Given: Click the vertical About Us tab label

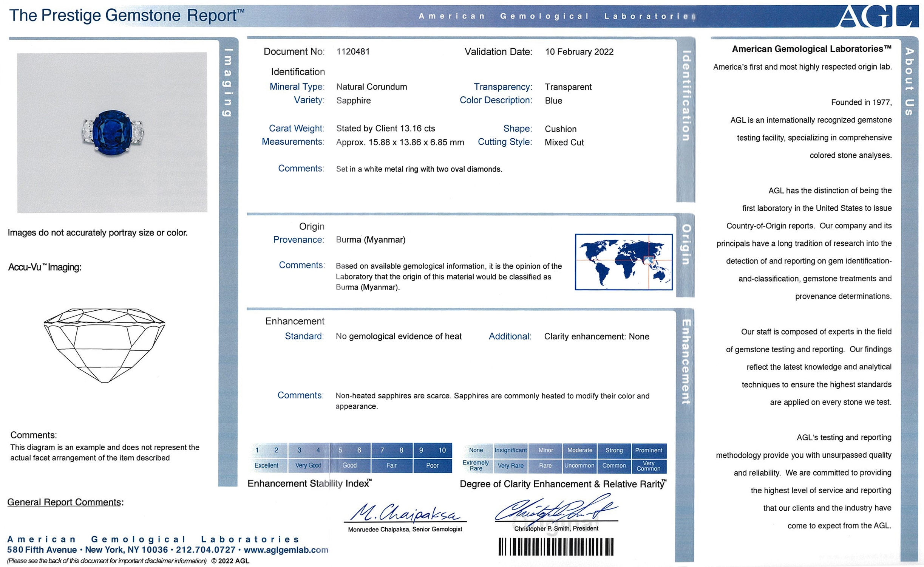Looking at the screenshot, I should (909, 81).
